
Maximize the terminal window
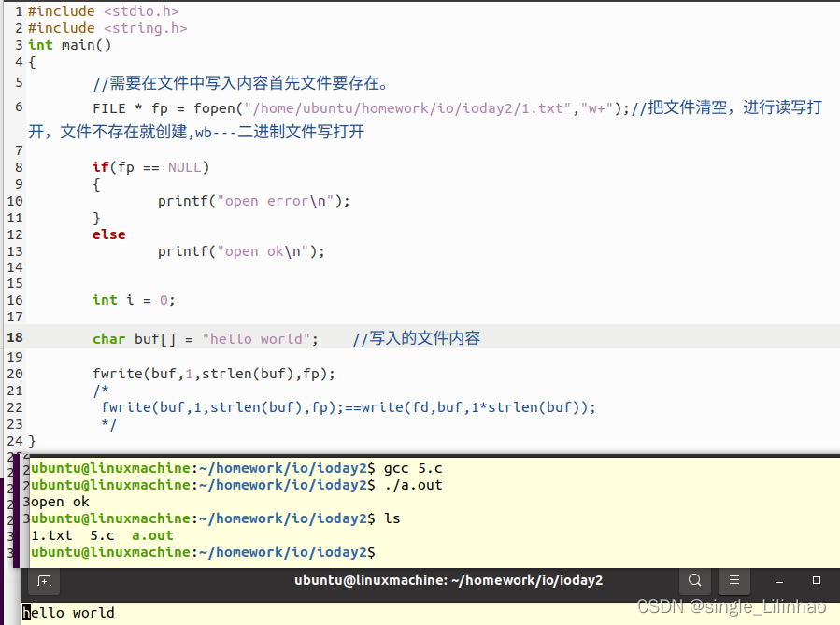pyautogui.click(x=817, y=580)
